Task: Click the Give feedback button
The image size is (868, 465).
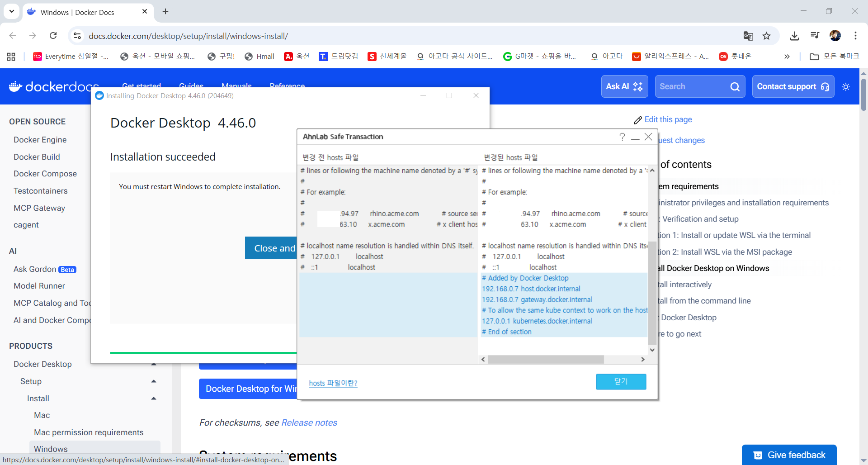Action: (x=789, y=455)
